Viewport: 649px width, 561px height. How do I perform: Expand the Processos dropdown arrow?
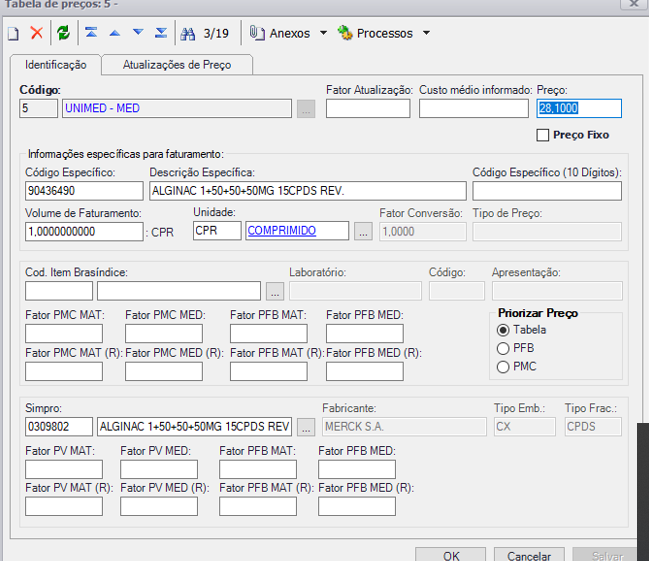[x=426, y=33]
